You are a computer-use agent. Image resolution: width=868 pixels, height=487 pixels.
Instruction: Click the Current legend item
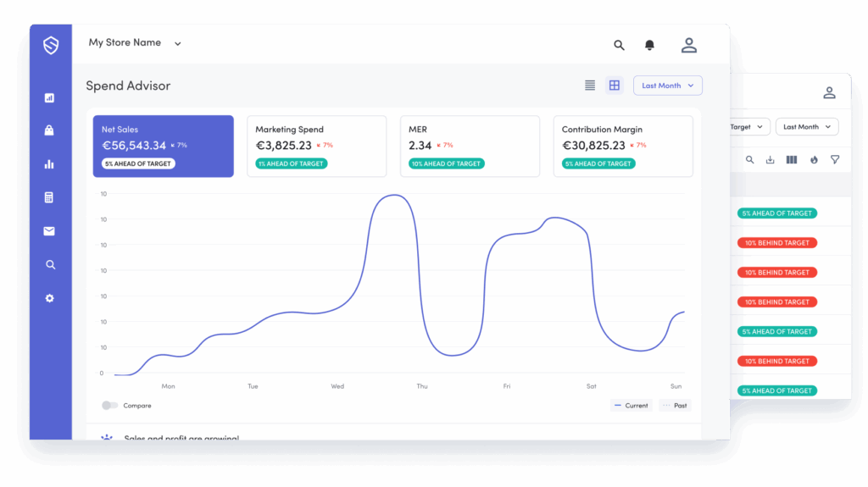[x=631, y=406]
